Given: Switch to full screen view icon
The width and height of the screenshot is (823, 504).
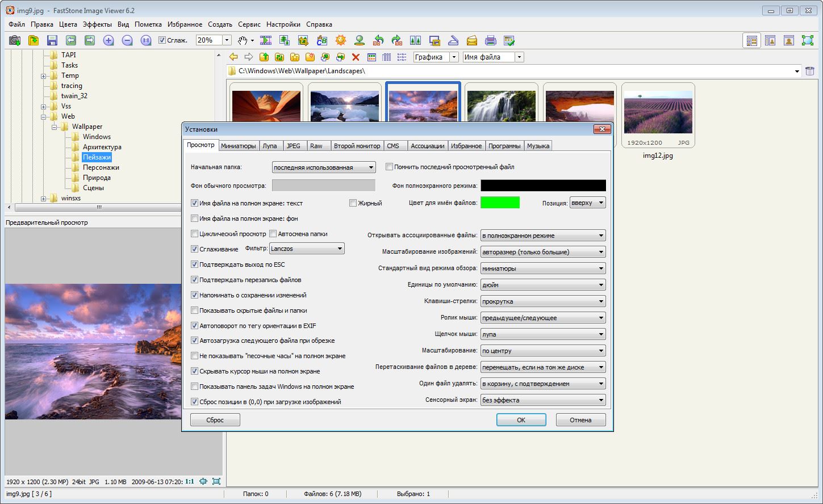Looking at the screenshot, I should (807, 40).
